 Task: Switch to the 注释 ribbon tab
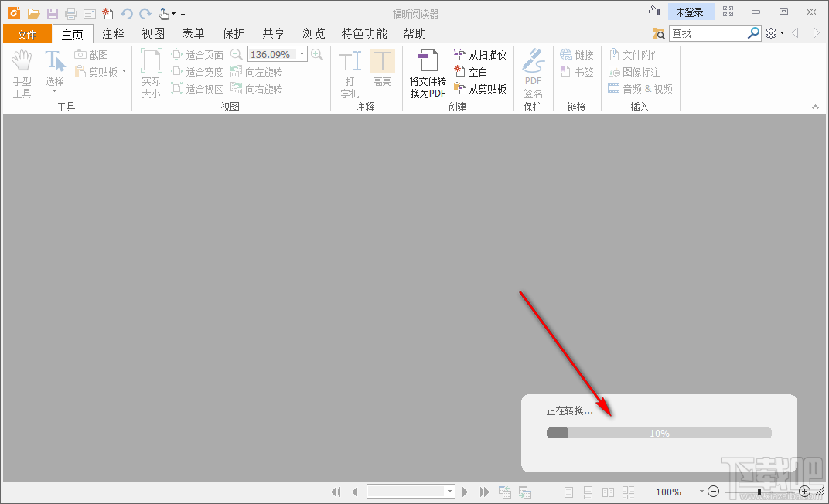(113, 33)
